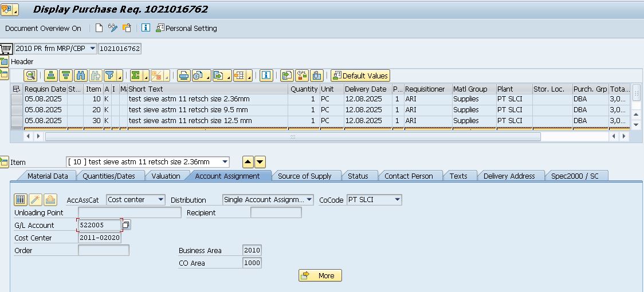Screen dimensions: 644x292
Task: Apply the Set Filter funnel icon
Action: point(109,76)
